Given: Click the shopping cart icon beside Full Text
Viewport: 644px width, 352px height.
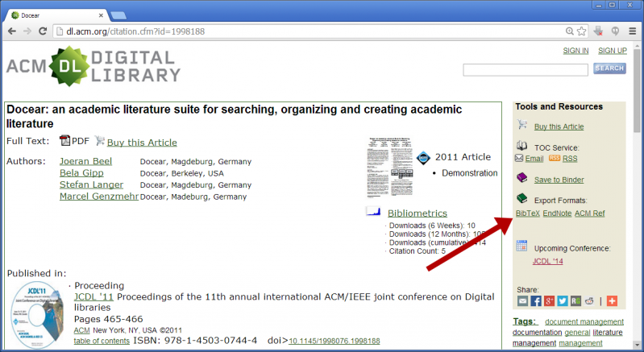Looking at the screenshot, I should click(x=100, y=141).
